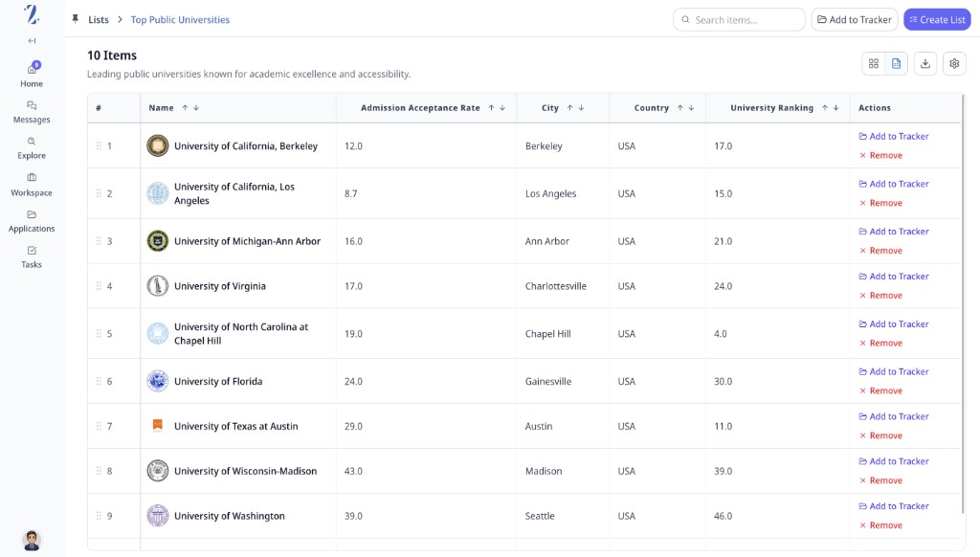
Task: Open the Applications section
Action: tap(32, 221)
